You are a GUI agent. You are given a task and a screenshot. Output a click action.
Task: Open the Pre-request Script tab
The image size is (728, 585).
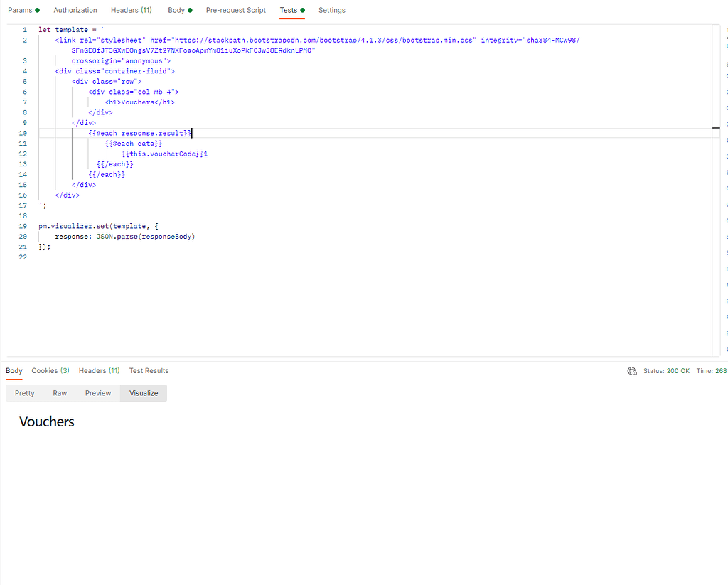coord(235,10)
